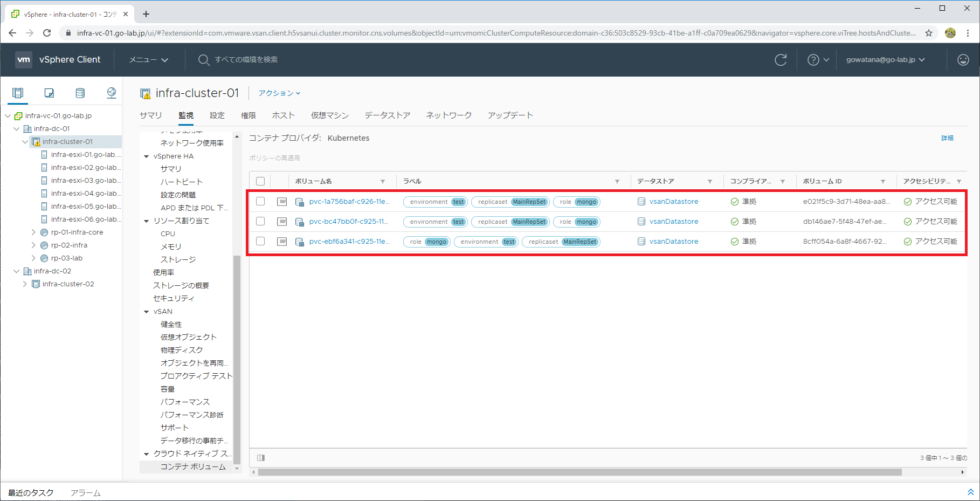Click the column chooser icon below grid
Viewport: 980px width, 501px height.
tap(261, 458)
